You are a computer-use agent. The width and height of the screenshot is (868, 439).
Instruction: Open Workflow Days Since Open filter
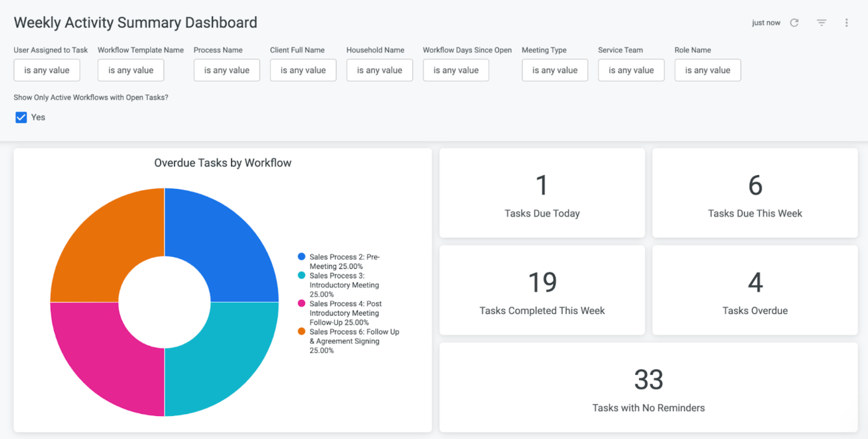pyautogui.click(x=456, y=70)
